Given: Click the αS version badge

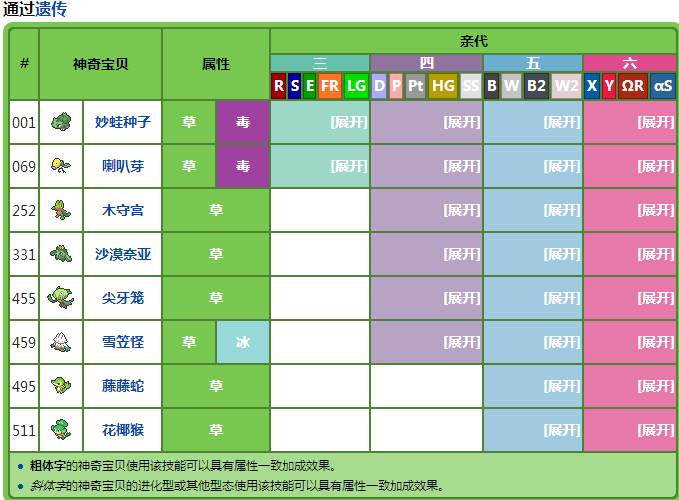Looking at the screenshot, I should [663, 86].
